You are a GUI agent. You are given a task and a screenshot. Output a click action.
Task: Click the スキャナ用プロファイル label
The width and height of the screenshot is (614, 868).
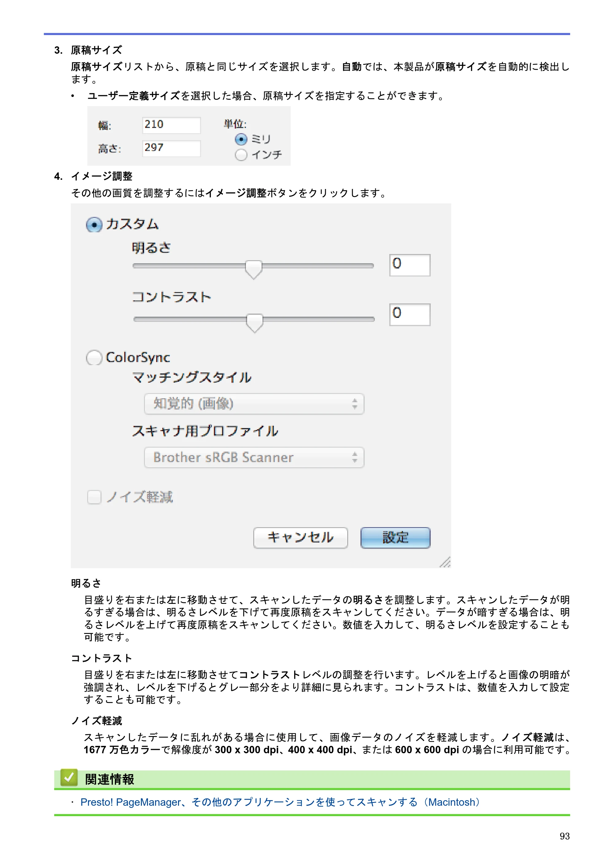(x=205, y=431)
